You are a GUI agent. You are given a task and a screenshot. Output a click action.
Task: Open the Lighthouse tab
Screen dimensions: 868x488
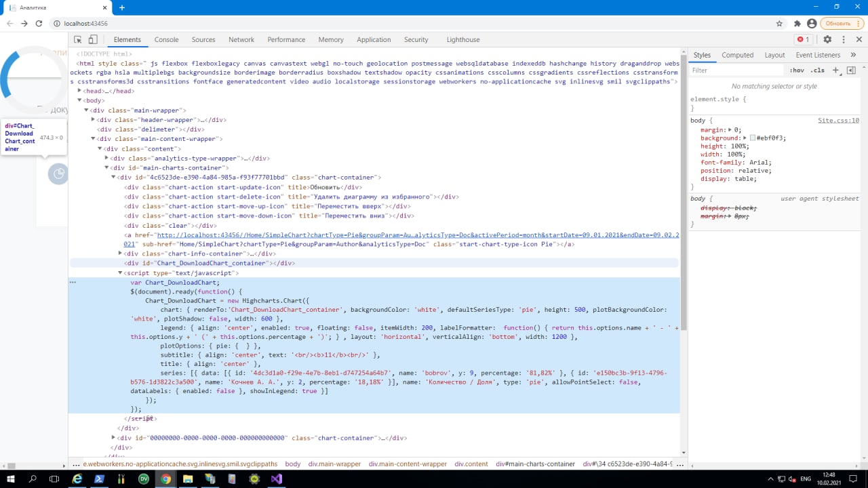463,40
